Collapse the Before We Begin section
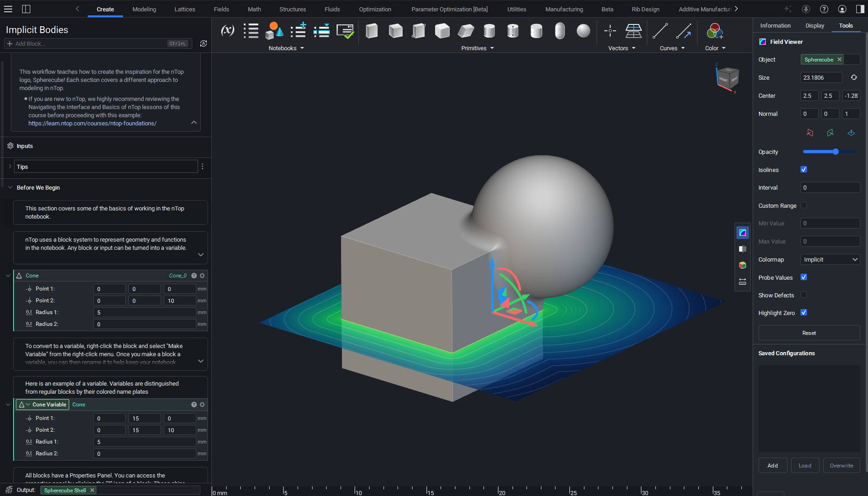Image resolution: width=868 pixels, height=496 pixels. [x=10, y=187]
